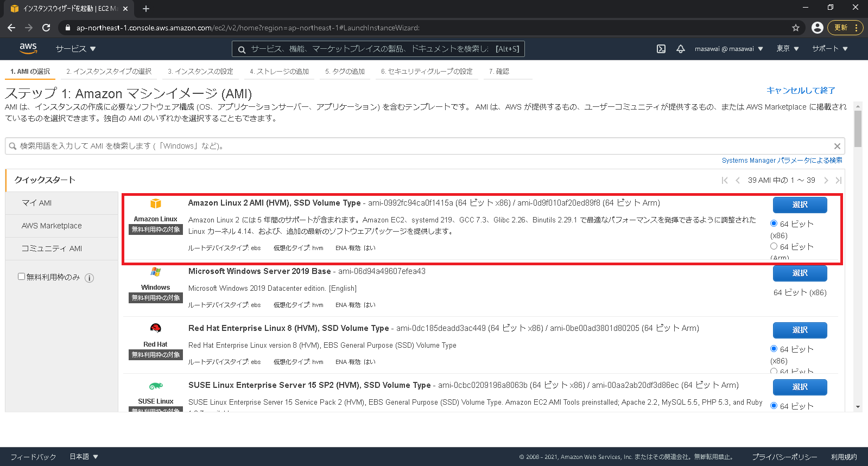The width and height of the screenshot is (868, 466).
Task: Enable the 無料利用枠のみ checkbox
Action: [21, 277]
